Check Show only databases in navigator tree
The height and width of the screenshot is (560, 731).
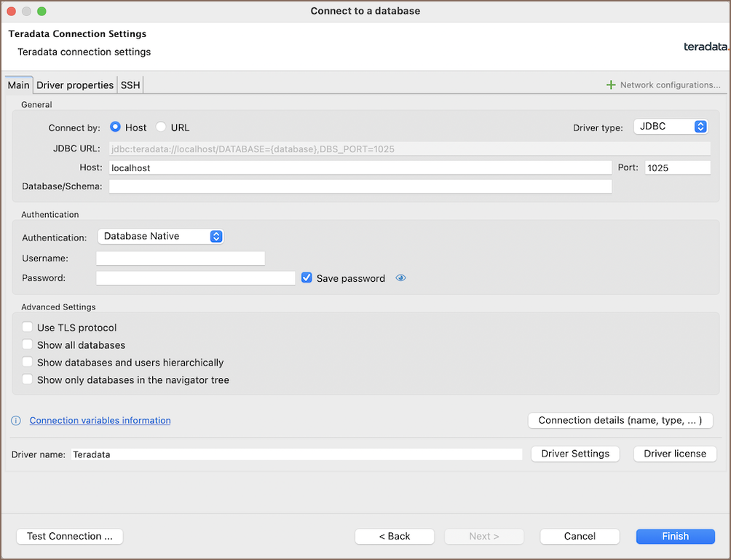tap(28, 379)
